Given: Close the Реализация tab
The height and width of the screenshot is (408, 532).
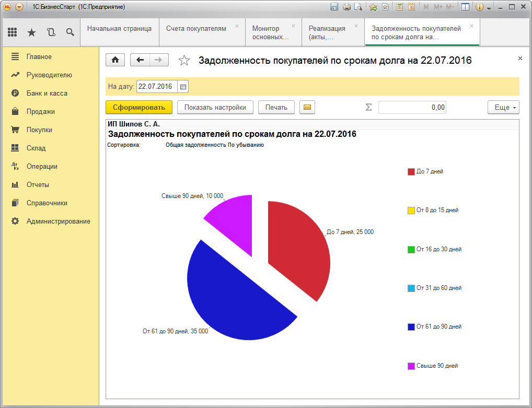Looking at the screenshot, I should 356,26.
